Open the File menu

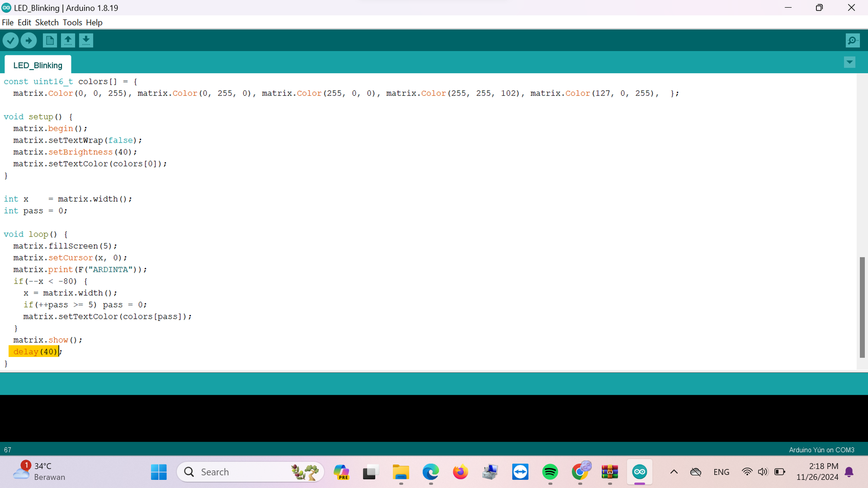pyautogui.click(x=8, y=22)
